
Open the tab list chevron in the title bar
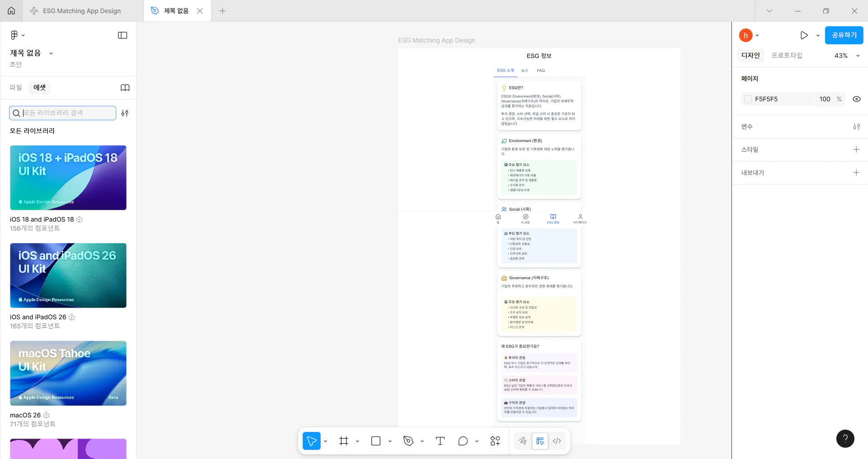(x=769, y=11)
